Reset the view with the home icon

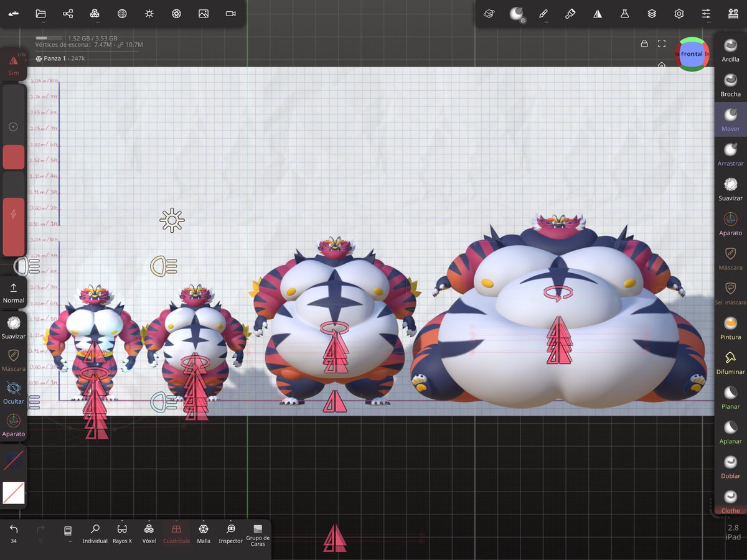pyautogui.click(x=662, y=65)
